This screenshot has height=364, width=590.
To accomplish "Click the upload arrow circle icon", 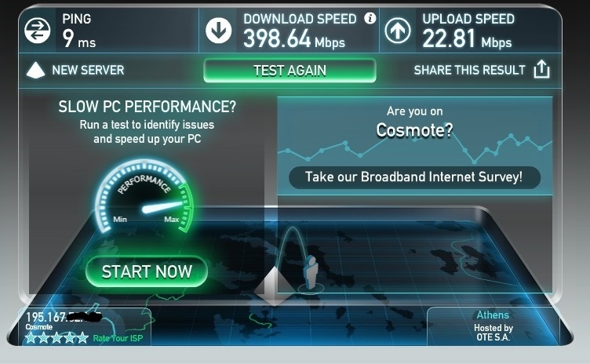I will [x=397, y=31].
